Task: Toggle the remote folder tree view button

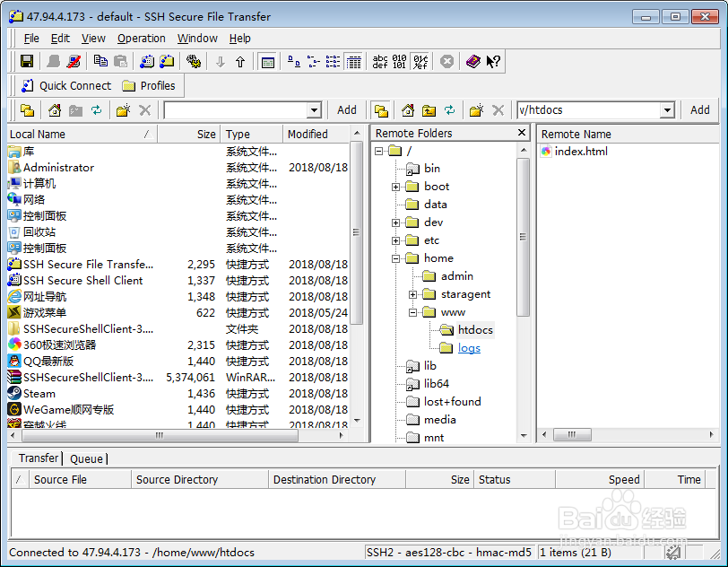Action: click(381, 110)
